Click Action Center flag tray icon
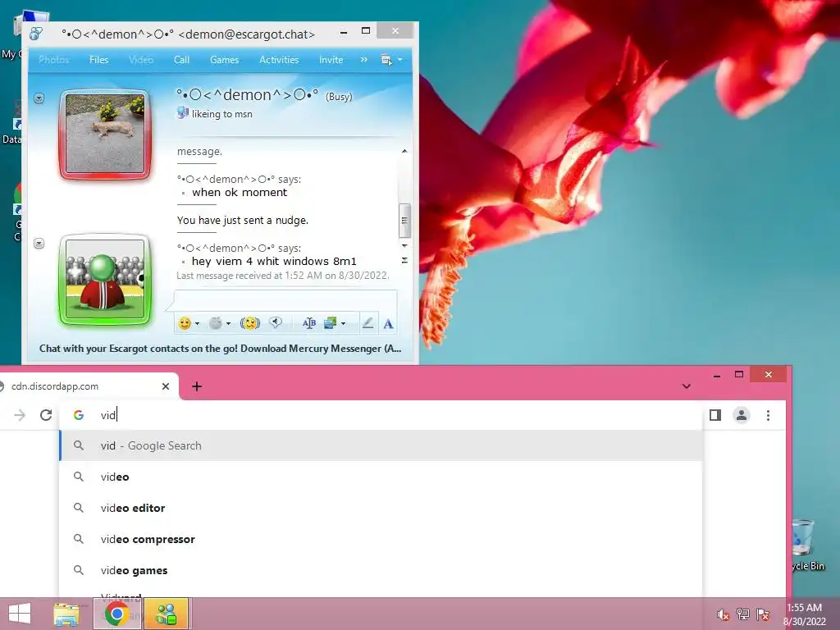 tap(763, 614)
